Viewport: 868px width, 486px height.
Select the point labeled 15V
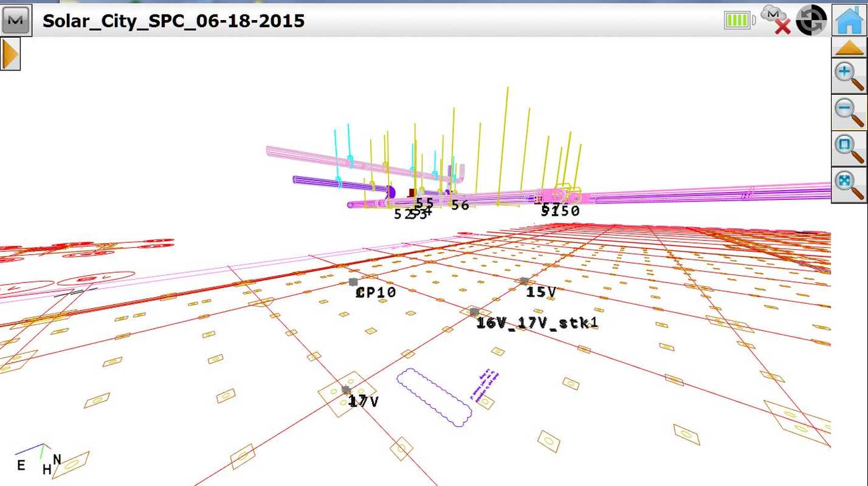[524, 281]
